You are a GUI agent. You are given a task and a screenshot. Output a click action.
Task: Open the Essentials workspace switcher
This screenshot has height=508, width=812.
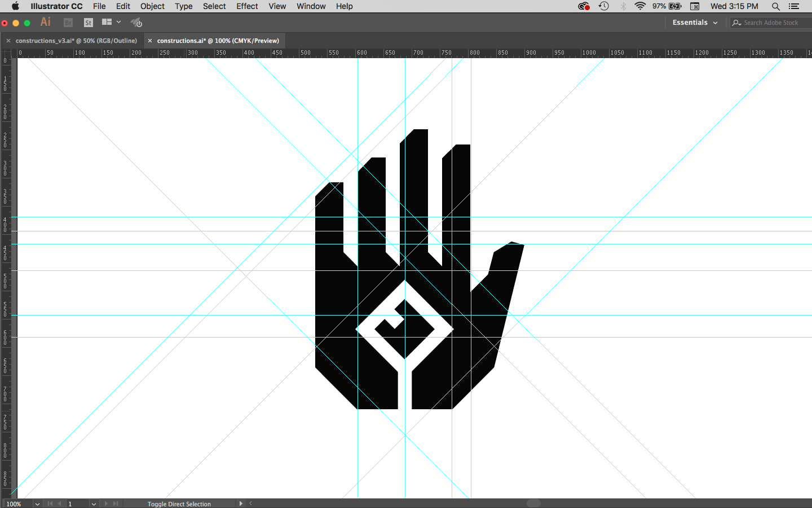pos(695,23)
